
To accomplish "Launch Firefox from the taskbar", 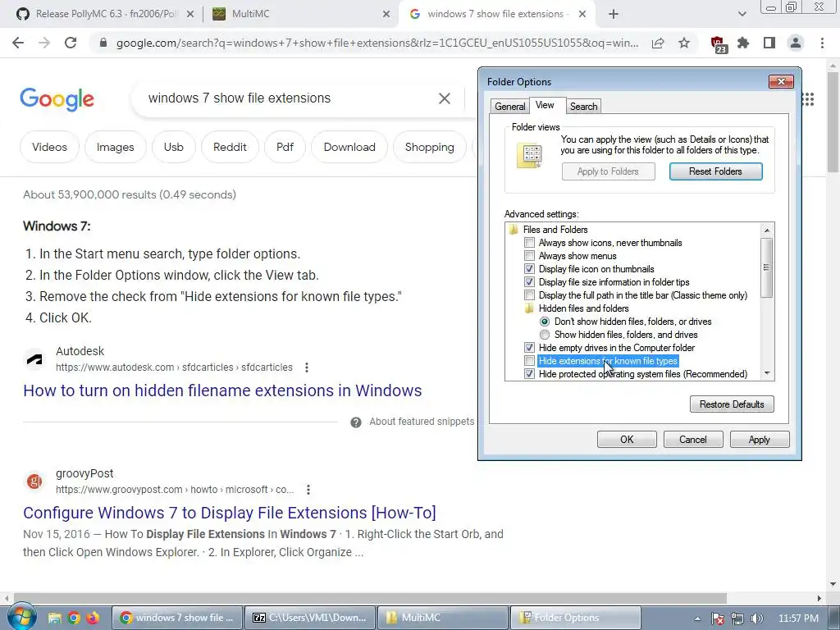I will click(93, 618).
